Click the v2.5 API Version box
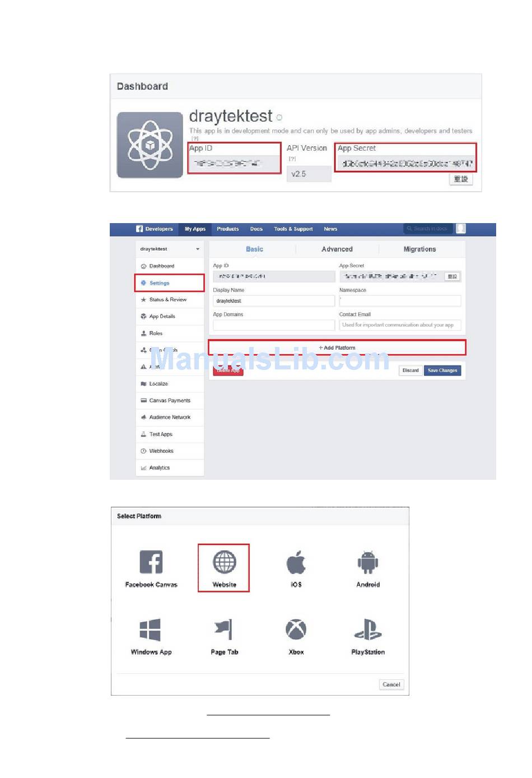532x778 pixels. point(309,174)
